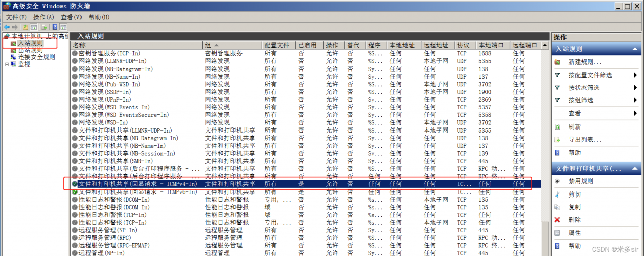This screenshot has height=256, width=644.
Task: Sort by the 协议 column header
Action: click(465, 45)
